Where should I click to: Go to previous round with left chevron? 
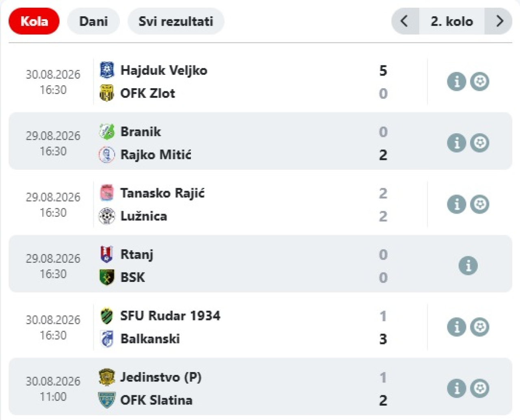point(405,21)
